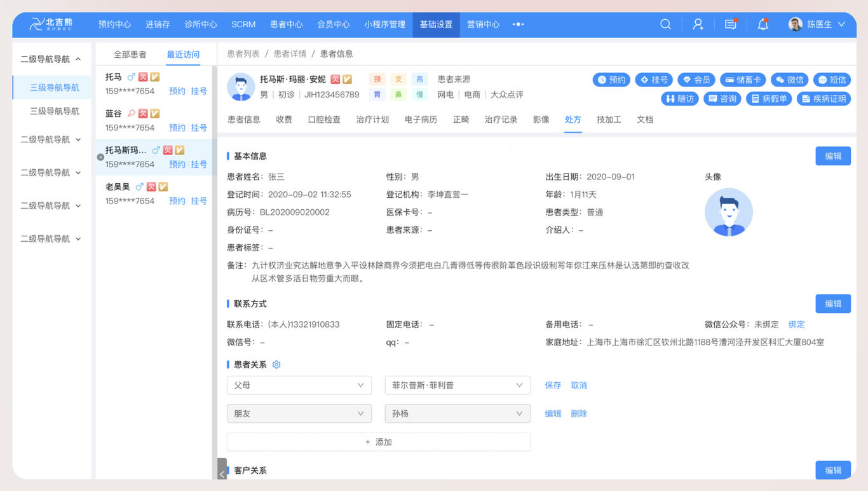Click the 会员 pill button
This screenshot has height=491, width=868.
pyautogui.click(x=696, y=80)
